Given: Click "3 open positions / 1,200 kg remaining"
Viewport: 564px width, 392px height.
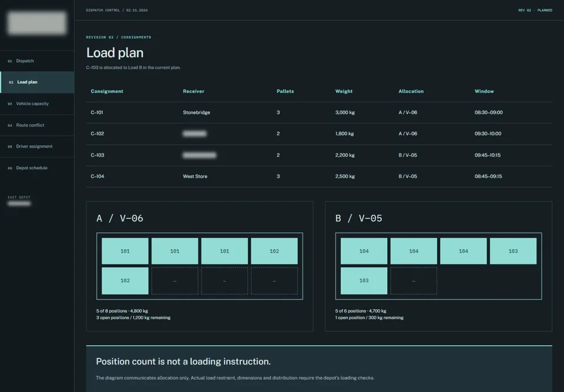Looking at the screenshot, I should pos(133,318).
